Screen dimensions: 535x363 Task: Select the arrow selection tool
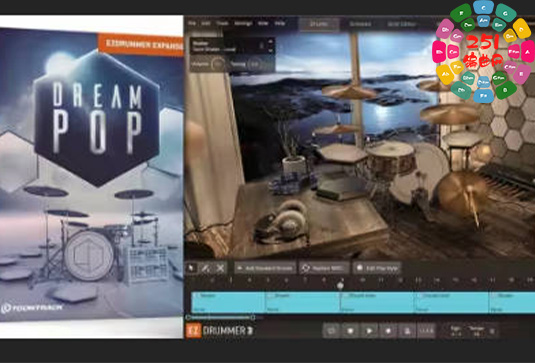tap(191, 268)
